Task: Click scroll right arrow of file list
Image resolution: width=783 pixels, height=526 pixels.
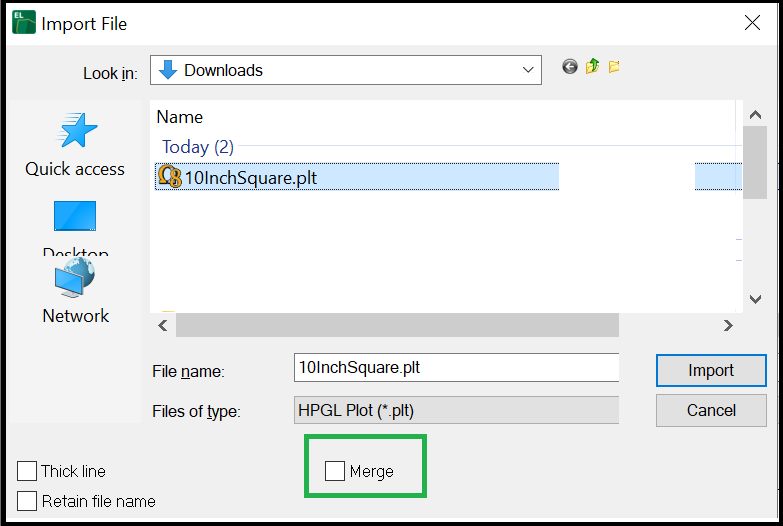Action: (728, 326)
